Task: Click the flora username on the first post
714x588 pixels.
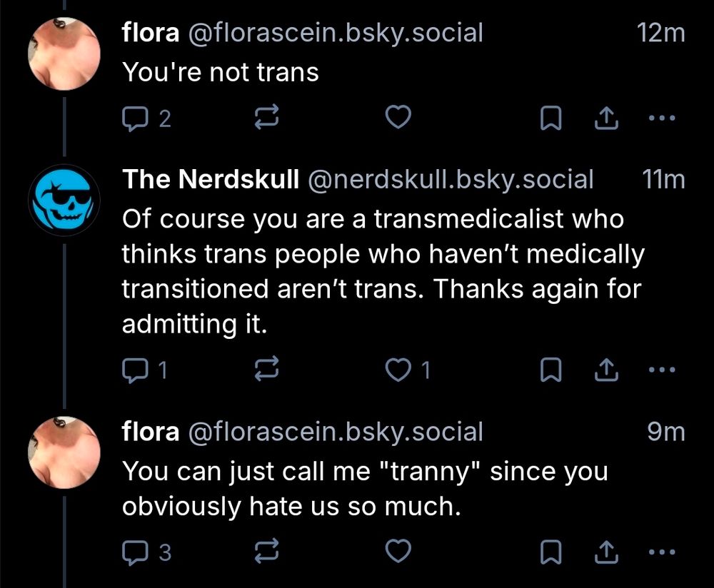Action: (x=151, y=33)
